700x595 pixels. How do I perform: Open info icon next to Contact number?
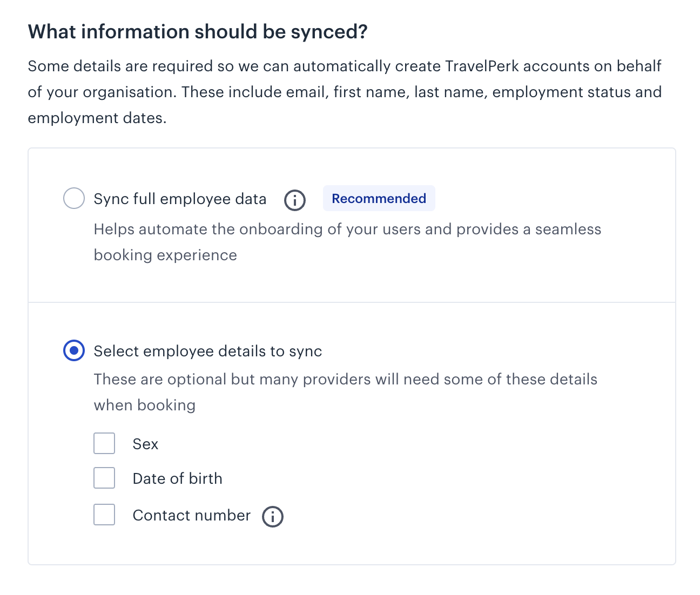click(273, 517)
